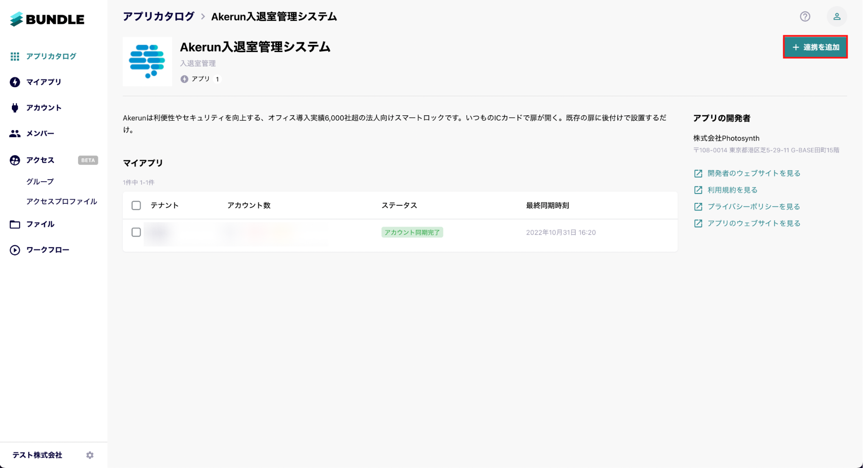868x468 pixels.
Task: Click the アカウント plug icon
Action: point(15,108)
